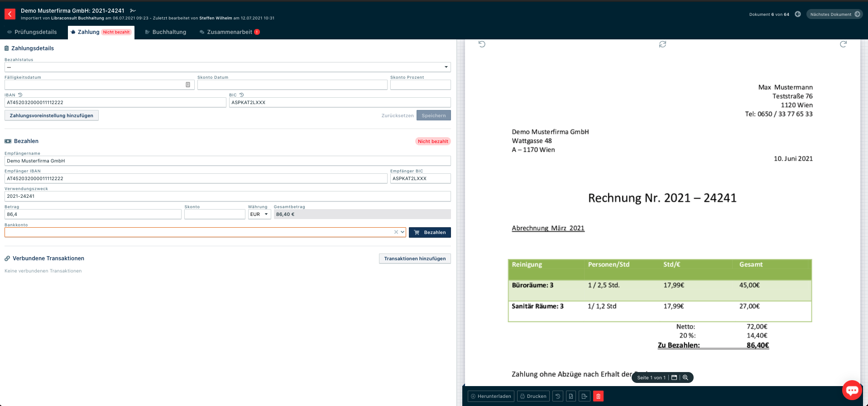Go to previous document arrow
The height and width of the screenshot is (406, 868).
tap(798, 14)
